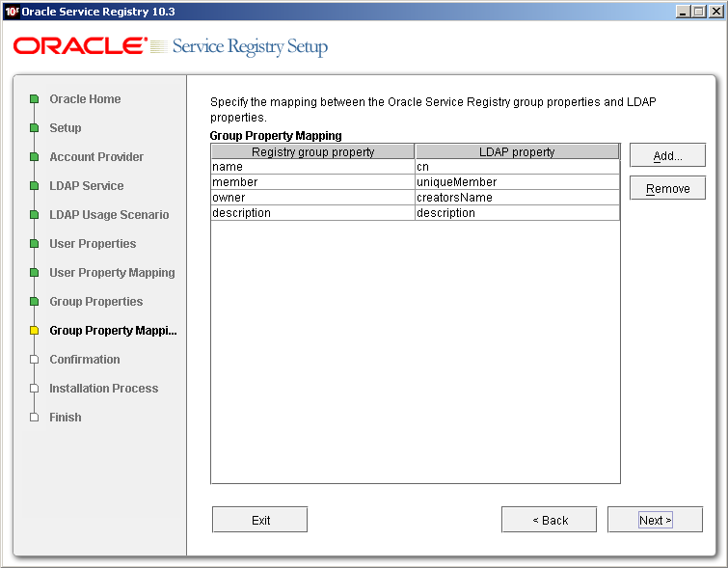Click the Account Provider step label
728x568 pixels.
96,157
